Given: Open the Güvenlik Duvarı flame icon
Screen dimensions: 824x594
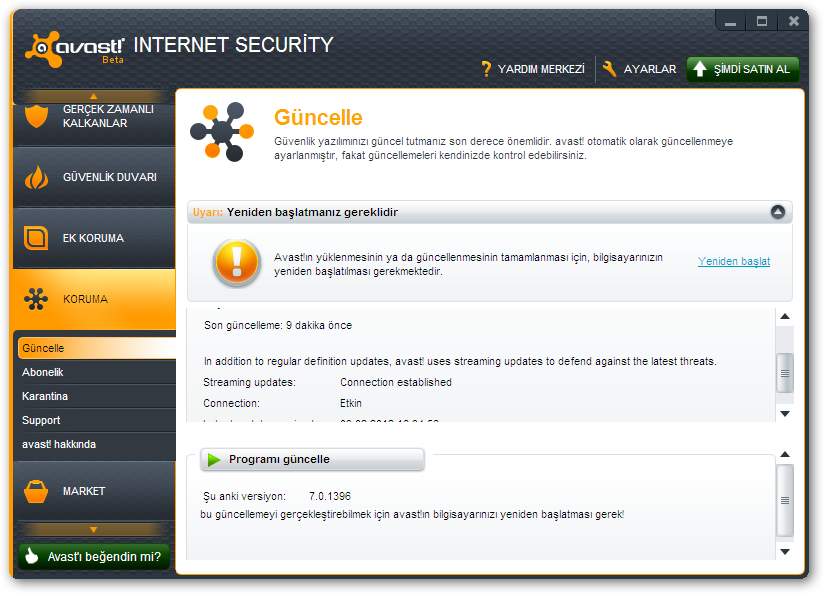Looking at the screenshot, I should tap(37, 178).
